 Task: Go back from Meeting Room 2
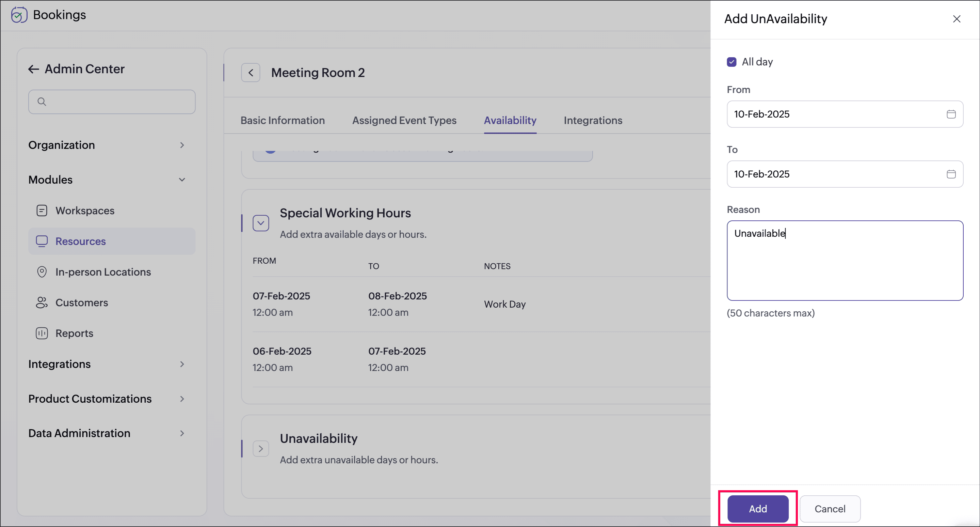pos(251,73)
